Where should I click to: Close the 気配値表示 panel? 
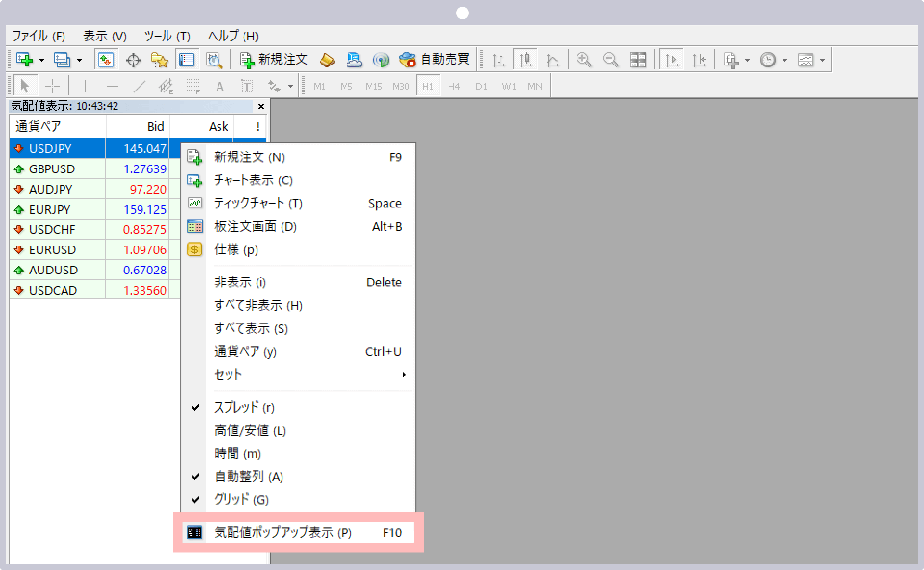[x=260, y=106]
